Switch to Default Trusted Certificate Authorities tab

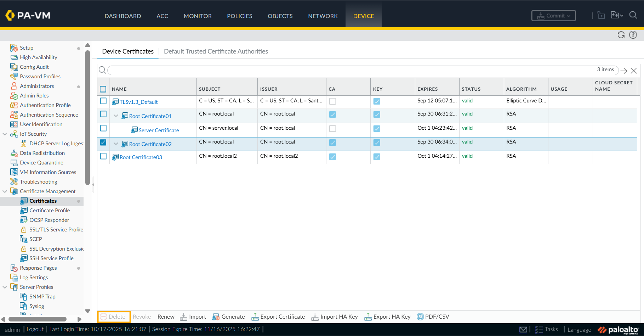(x=216, y=51)
